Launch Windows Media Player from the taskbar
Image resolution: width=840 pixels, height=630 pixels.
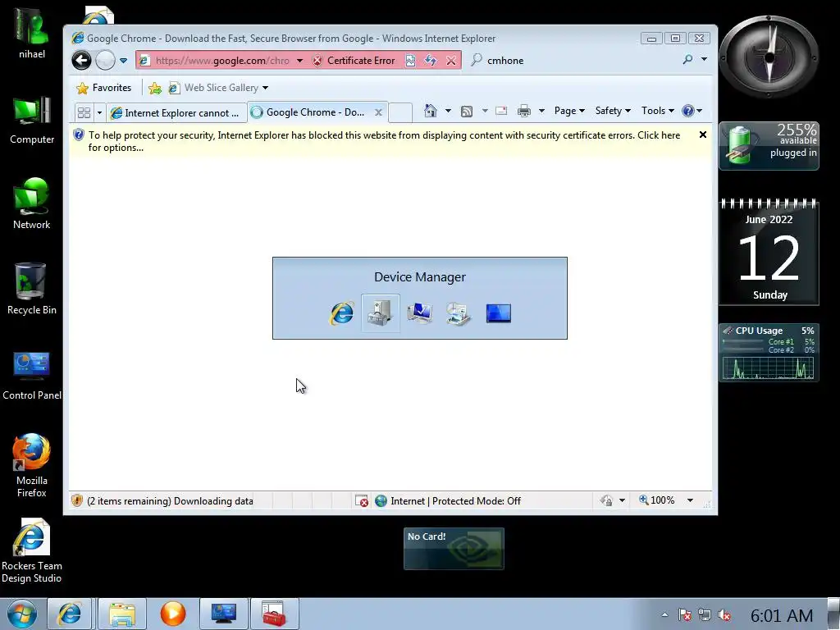pos(172,614)
